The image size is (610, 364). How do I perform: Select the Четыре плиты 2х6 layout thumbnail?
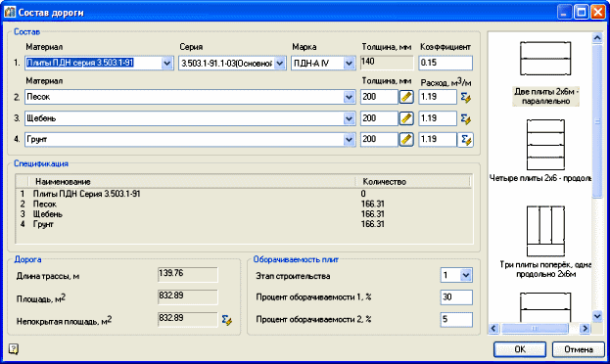pos(545,144)
